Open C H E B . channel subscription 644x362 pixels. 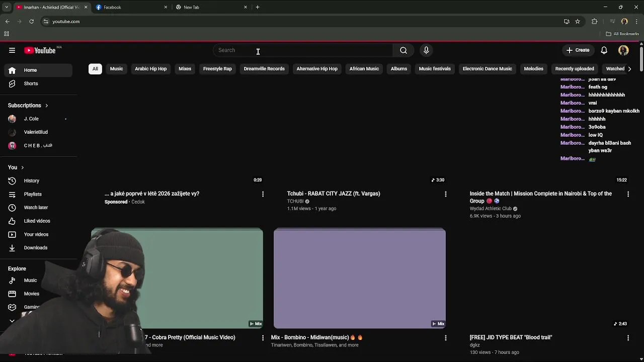click(38, 145)
